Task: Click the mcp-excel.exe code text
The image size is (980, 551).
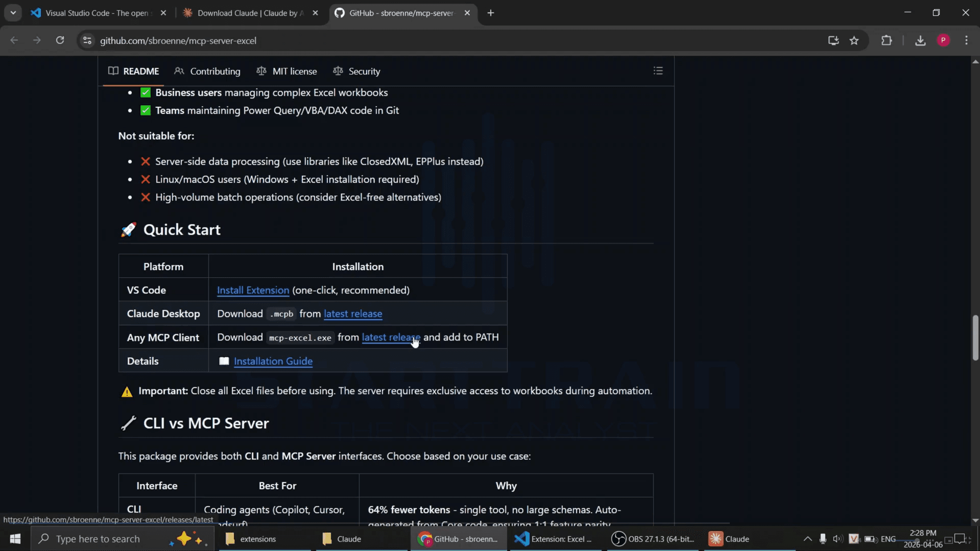Action: click(x=300, y=338)
